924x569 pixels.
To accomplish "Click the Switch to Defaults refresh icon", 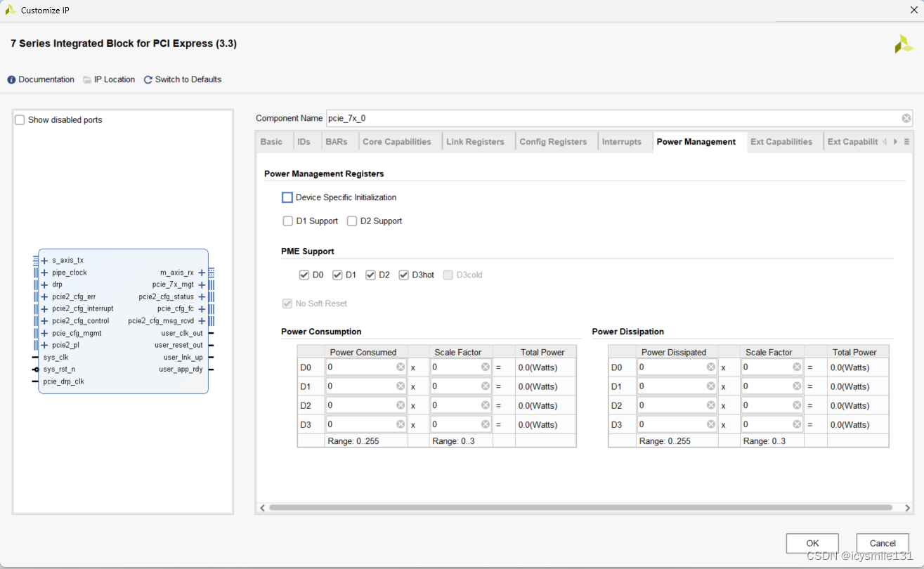I will click(x=148, y=80).
